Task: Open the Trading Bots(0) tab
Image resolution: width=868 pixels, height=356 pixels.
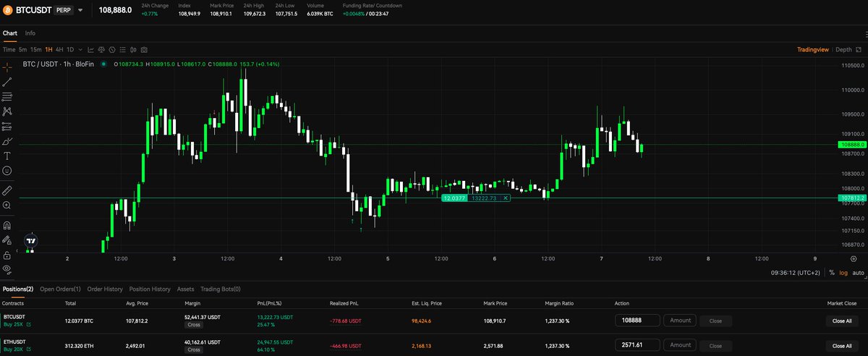Action: point(221,289)
